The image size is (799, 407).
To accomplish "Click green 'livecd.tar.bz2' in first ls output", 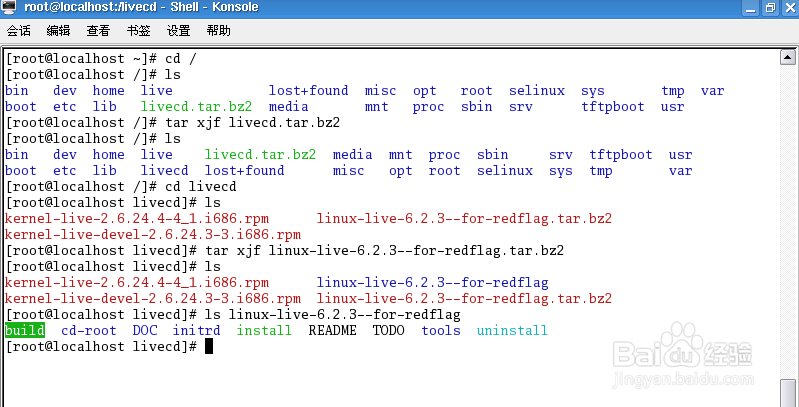I will [196, 106].
